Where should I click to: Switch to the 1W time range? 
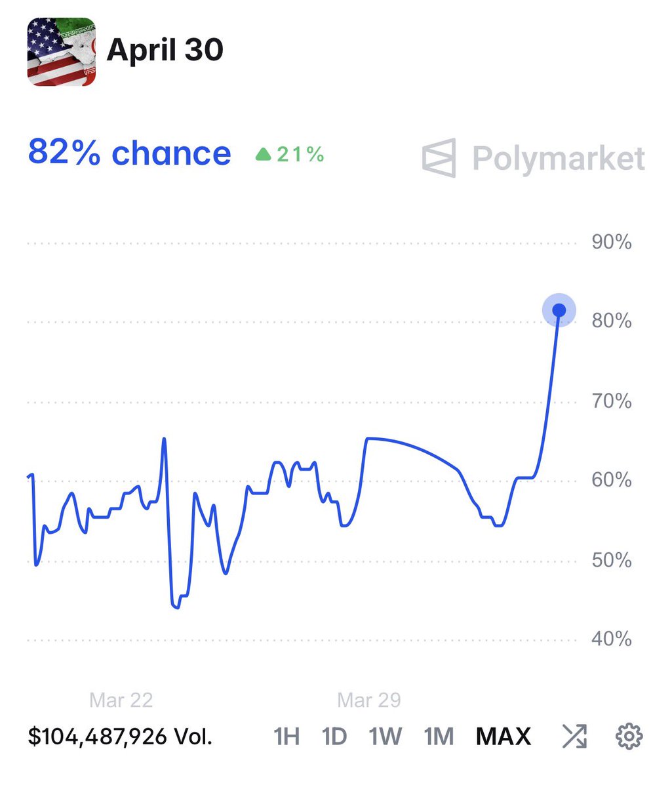pyautogui.click(x=385, y=737)
